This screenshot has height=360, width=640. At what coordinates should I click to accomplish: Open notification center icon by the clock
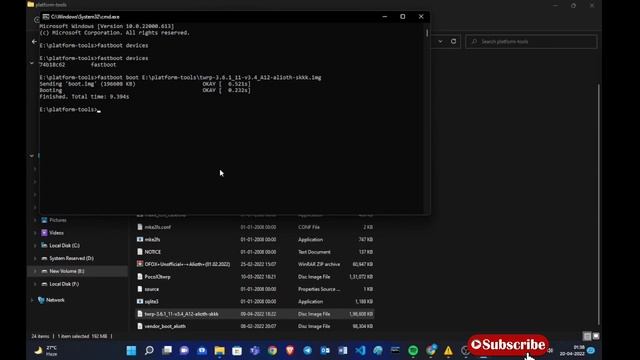click(591, 351)
